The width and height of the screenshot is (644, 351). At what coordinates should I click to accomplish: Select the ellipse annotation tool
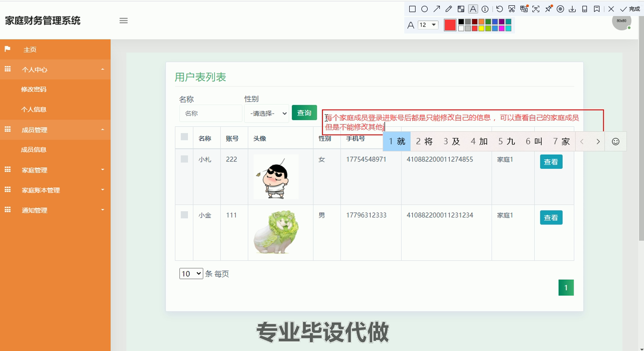click(x=425, y=9)
